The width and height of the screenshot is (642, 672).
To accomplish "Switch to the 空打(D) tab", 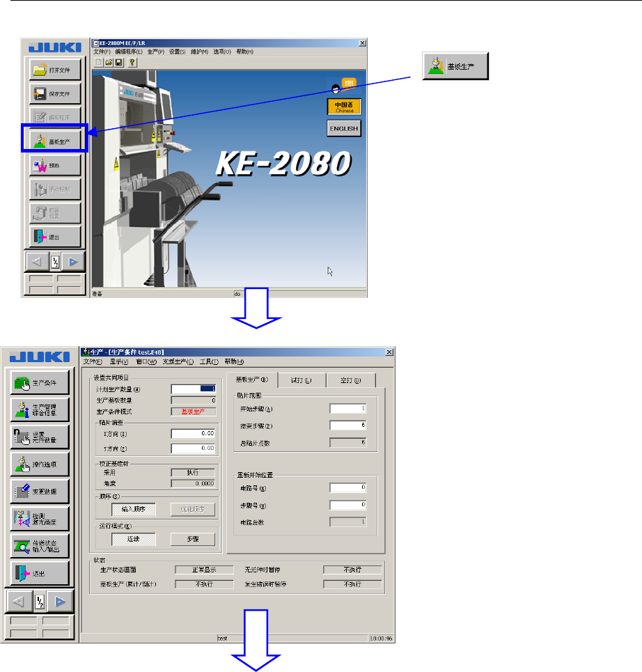I will coord(351,381).
